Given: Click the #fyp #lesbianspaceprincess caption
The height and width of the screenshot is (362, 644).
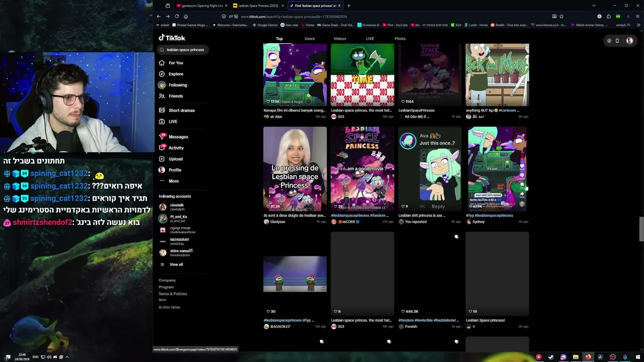Looking at the screenshot, I should click(490, 216).
